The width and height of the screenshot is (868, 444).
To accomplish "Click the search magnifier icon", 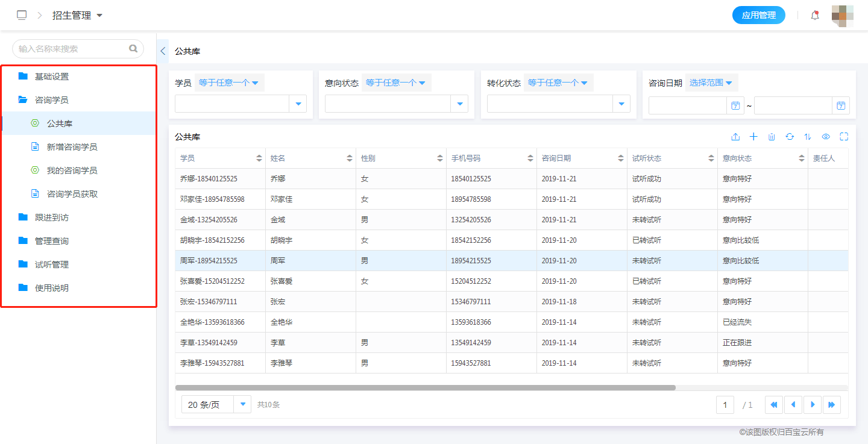I will click(x=133, y=48).
